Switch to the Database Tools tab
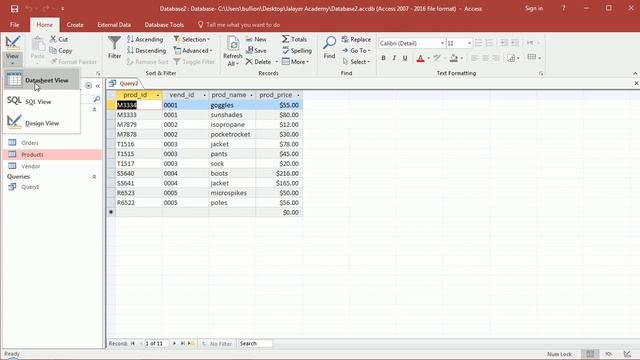This screenshot has height=360, width=640. 164,24
